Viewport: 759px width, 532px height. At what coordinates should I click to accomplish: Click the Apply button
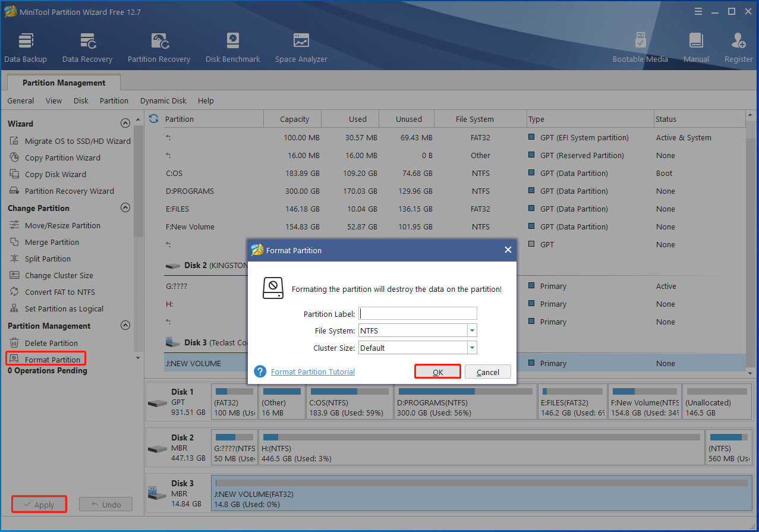(39, 505)
